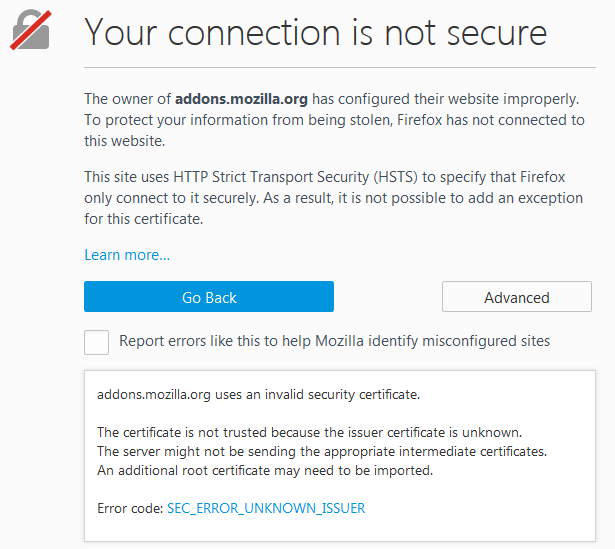Click the "Error code:" label
Image resolution: width=615 pixels, height=549 pixels.
(x=130, y=508)
